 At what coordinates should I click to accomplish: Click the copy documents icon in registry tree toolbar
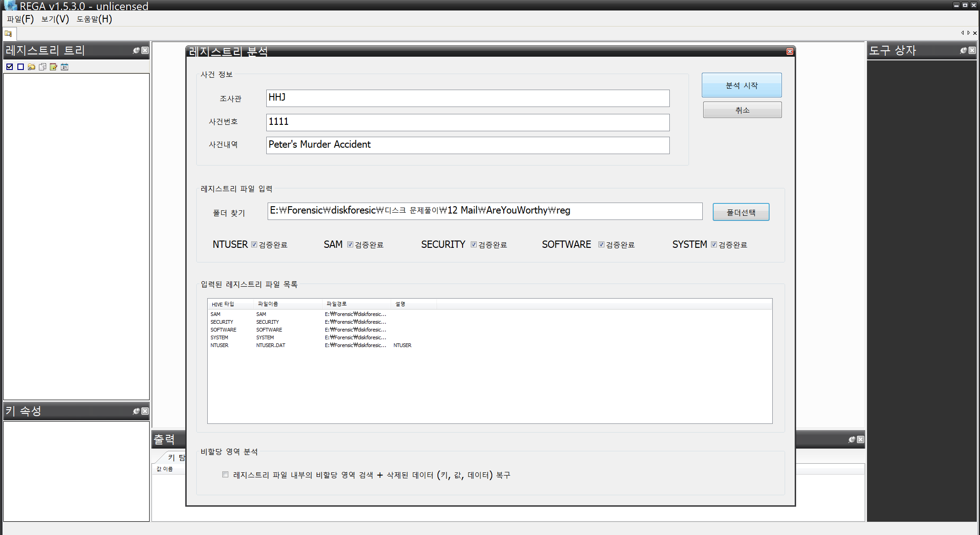pyautogui.click(x=43, y=67)
